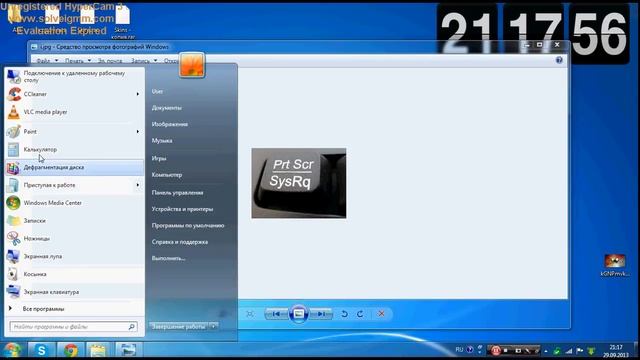Click Выполнить... run command
This screenshot has height=360, width=640.
[168, 258]
